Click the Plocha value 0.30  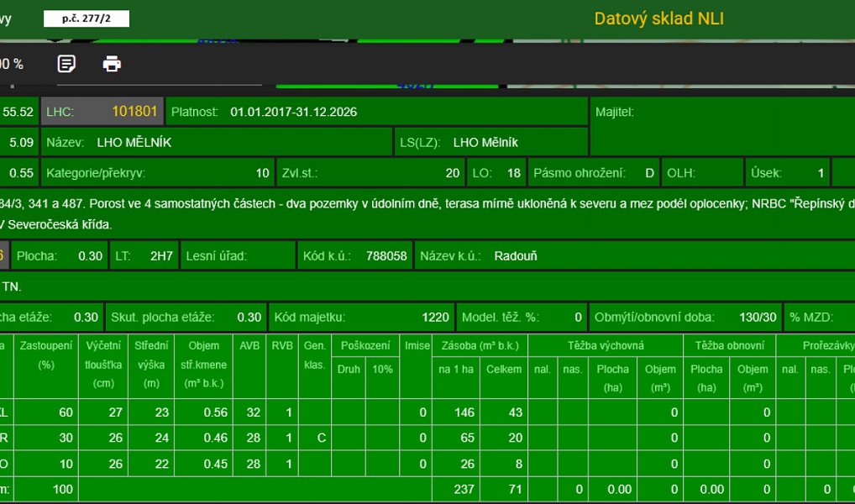pos(90,256)
